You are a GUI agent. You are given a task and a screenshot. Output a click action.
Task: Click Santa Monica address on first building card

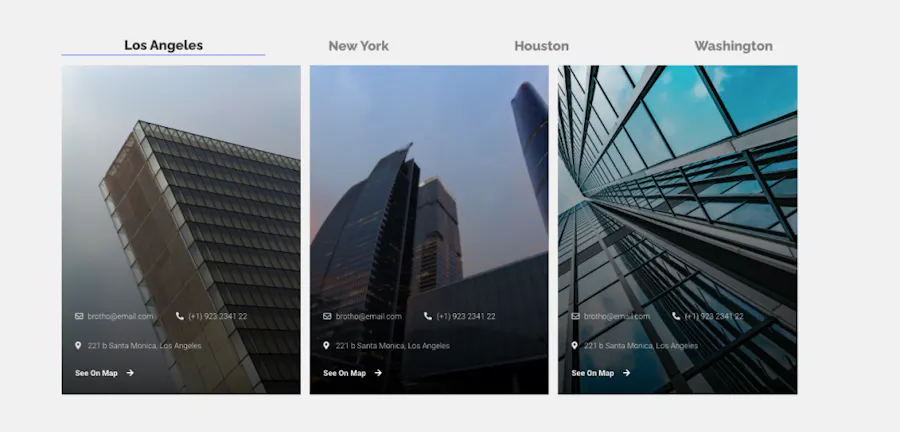tap(145, 346)
